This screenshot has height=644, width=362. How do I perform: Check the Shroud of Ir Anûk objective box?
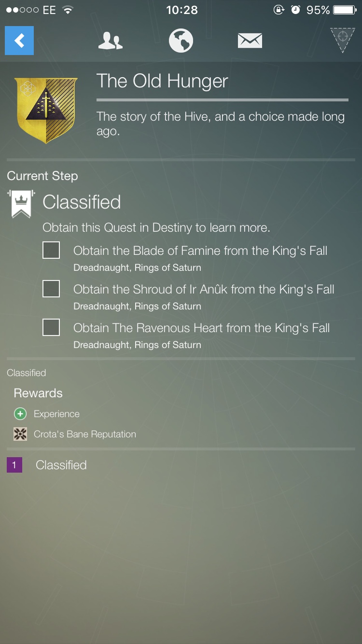(51, 289)
